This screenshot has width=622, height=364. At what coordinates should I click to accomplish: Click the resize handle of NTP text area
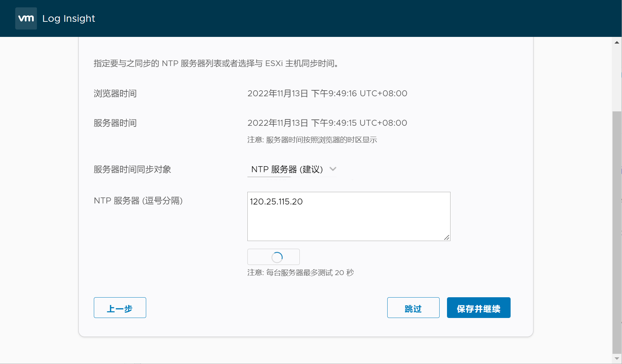pyautogui.click(x=447, y=238)
